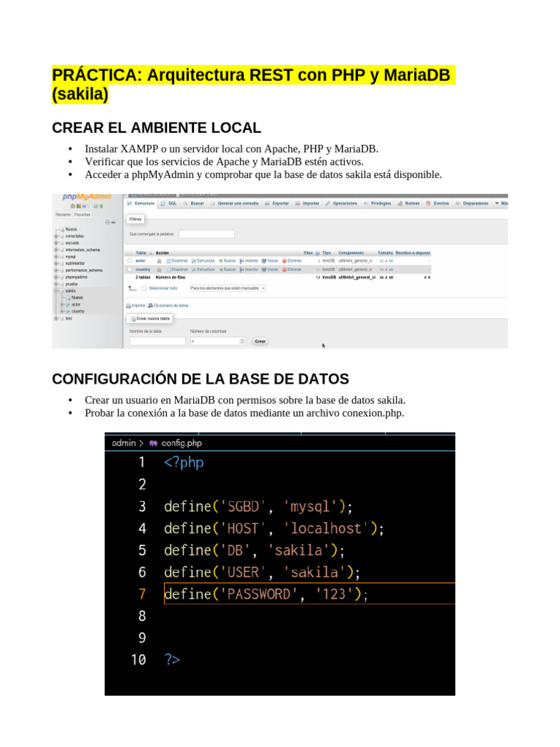The image size is (560, 747).
Task: Click Buscar in the actor row
Action: click(x=227, y=261)
